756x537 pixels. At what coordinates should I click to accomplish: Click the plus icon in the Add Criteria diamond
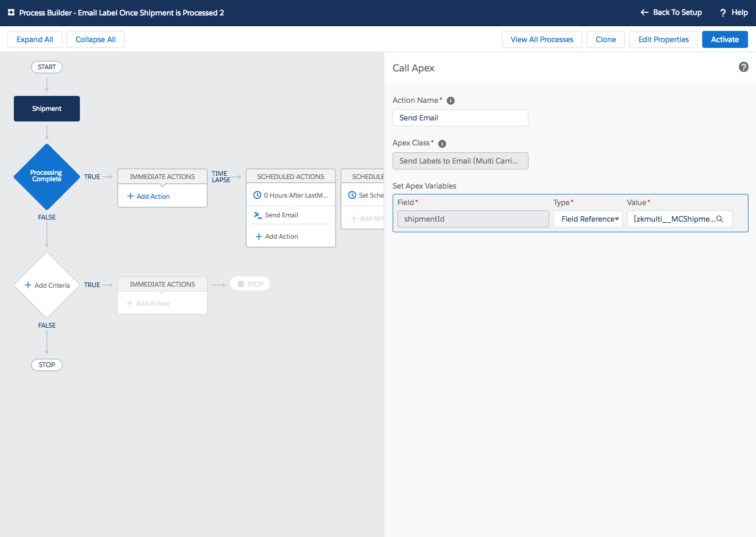[x=28, y=285]
